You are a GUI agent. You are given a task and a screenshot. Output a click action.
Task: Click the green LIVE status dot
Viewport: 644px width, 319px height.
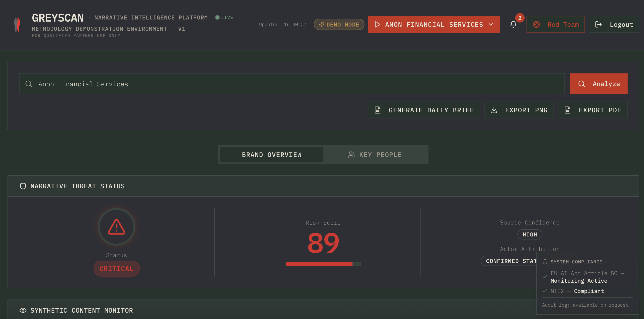coord(217,17)
